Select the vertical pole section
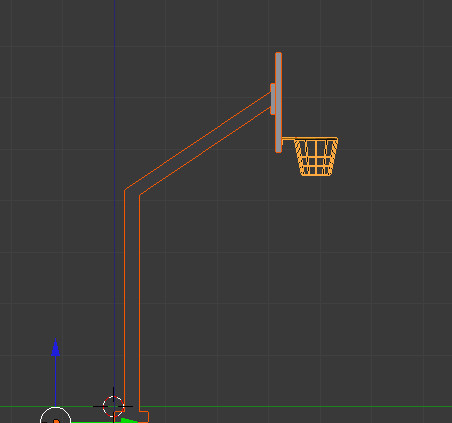The width and height of the screenshot is (452, 423). (x=132, y=300)
